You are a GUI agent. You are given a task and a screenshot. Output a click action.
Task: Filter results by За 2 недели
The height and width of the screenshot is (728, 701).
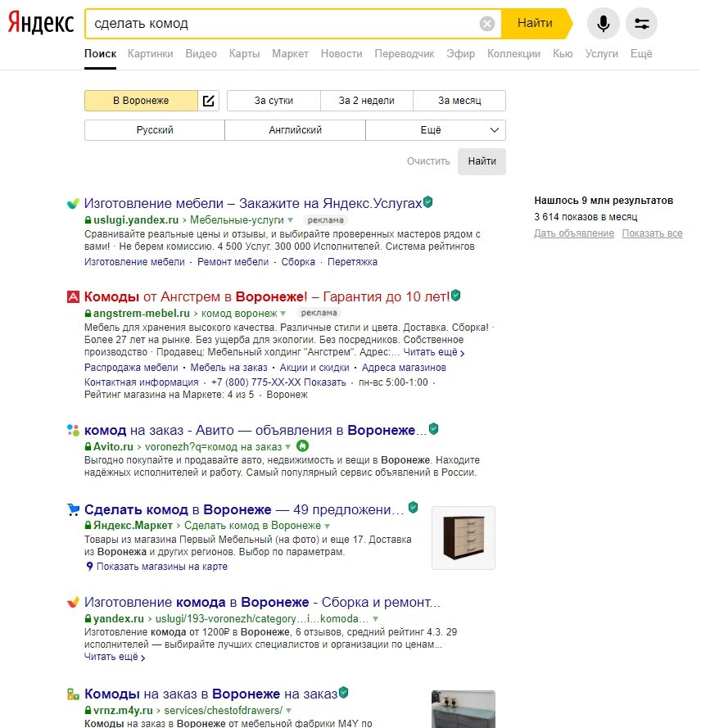tap(366, 101)
